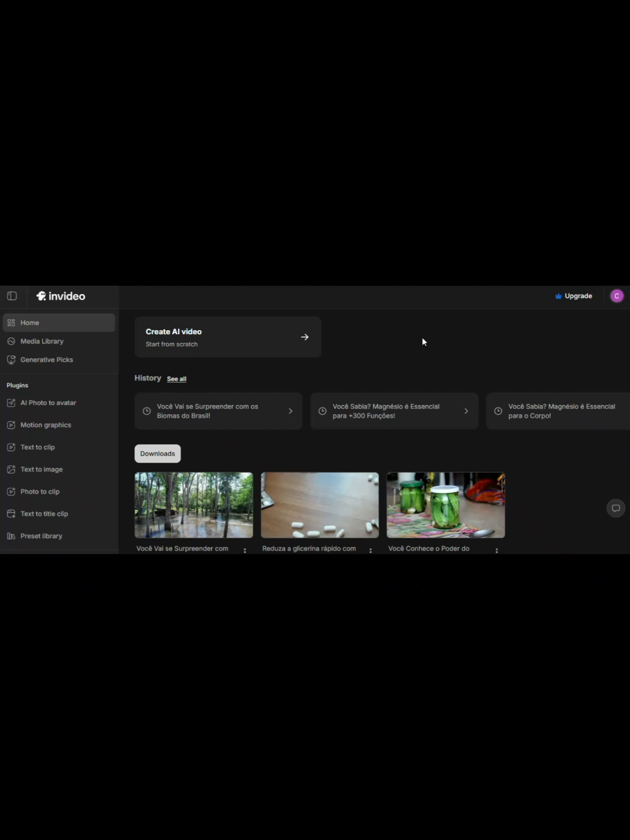This screenshot has height=840, width=630.
Task: Click clock icon of para o Corpo history
Action: click(498, 411)
